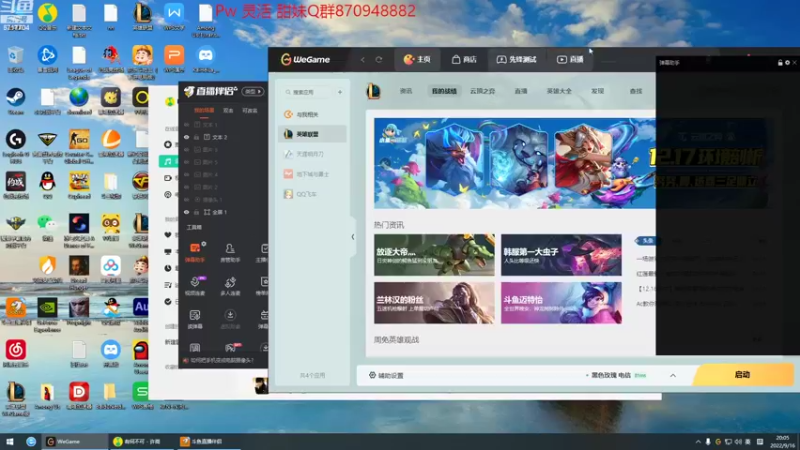Toggle visibility of 全屏 1 layer
The height and width of the screenshot is (450, 800).
click(x=187, y=212)
